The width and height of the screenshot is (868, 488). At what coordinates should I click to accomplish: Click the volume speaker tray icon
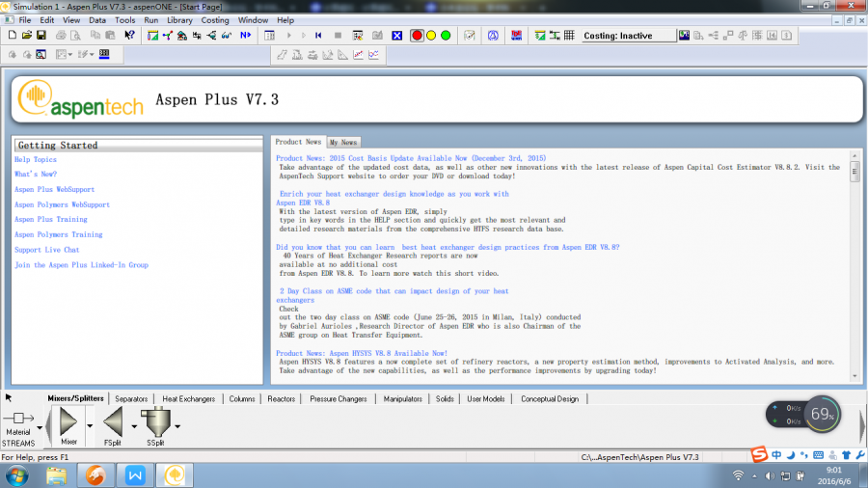click(770, 475)
